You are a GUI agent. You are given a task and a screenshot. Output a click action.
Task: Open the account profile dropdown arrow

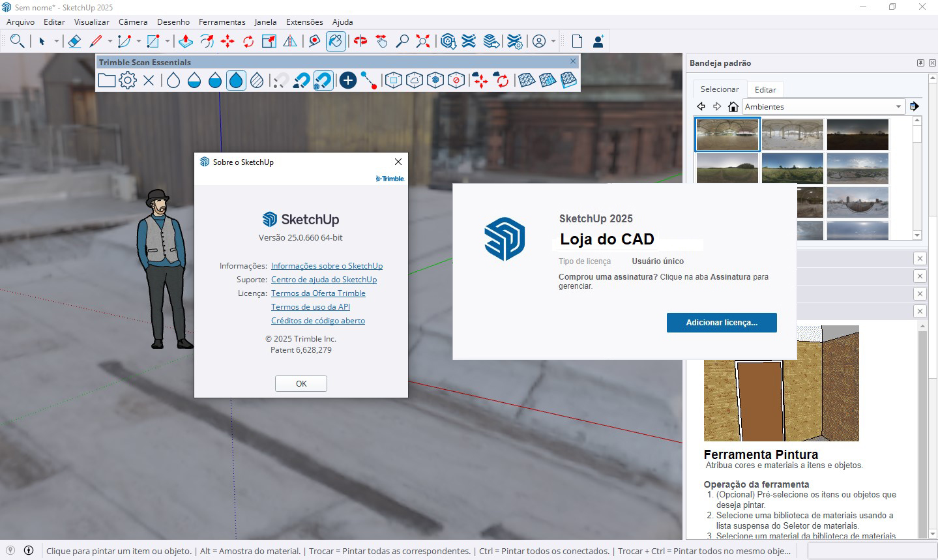[553, 41]
